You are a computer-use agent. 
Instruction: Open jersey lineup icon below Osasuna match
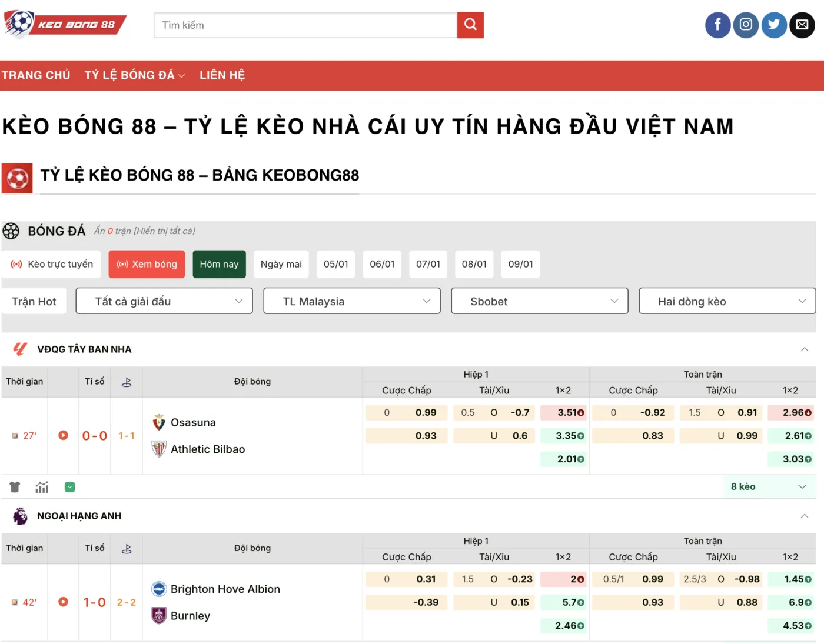pyautogui.click(x=15, y=487)
